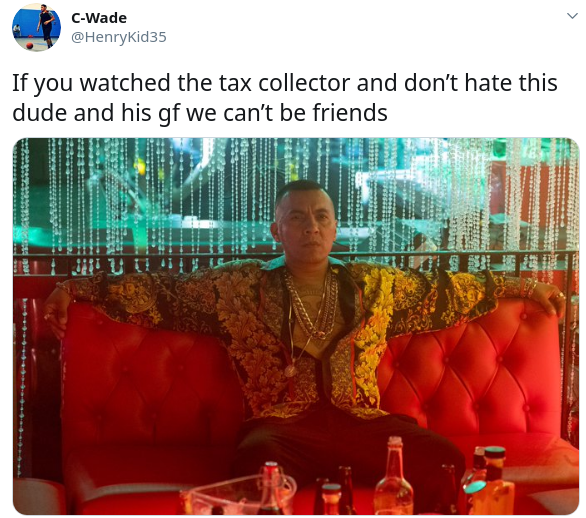This screenshot has height=518, width=586.
Task: Open the C-Wade display name link
Action: (x=99, y=18)
